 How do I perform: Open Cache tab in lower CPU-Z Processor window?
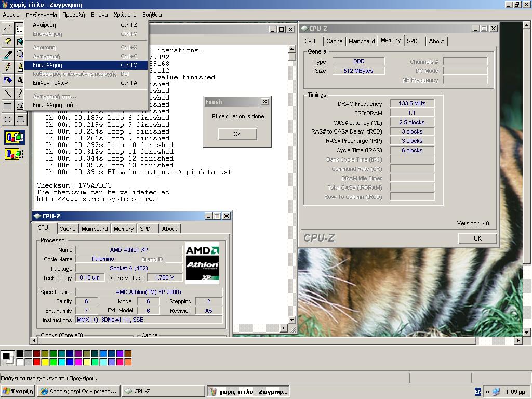click(x=67, y=229)
